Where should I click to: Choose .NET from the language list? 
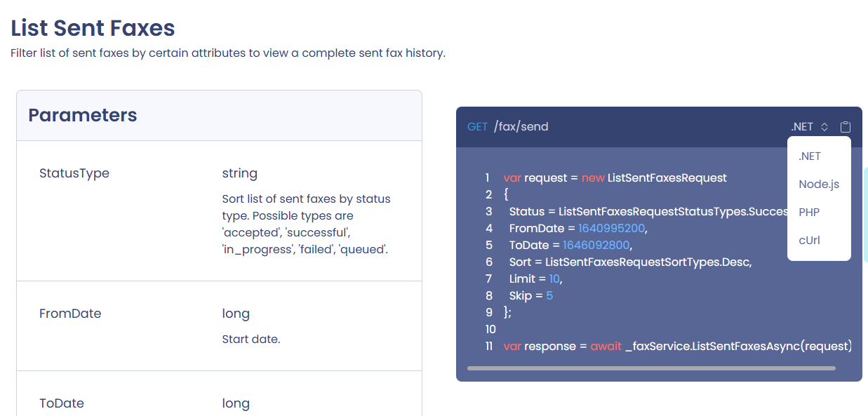pos(810,156)
